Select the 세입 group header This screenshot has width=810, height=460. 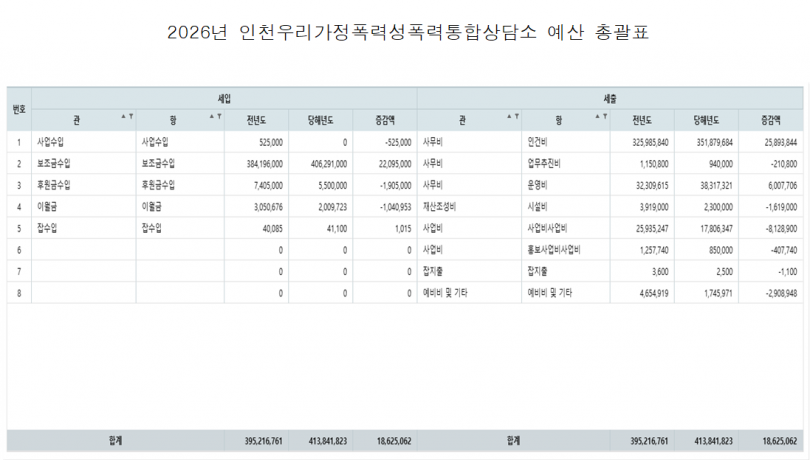224,98
